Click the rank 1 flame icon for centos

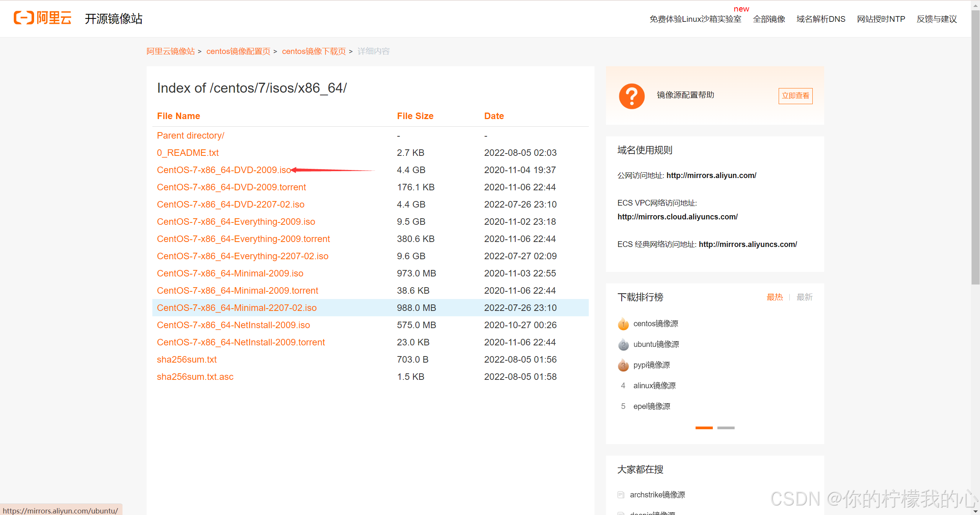point(623,324)
